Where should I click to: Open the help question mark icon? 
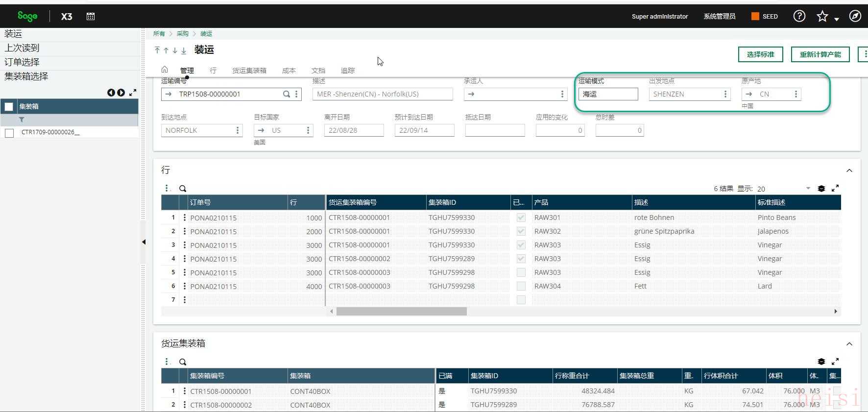click(x=799, y=16)
